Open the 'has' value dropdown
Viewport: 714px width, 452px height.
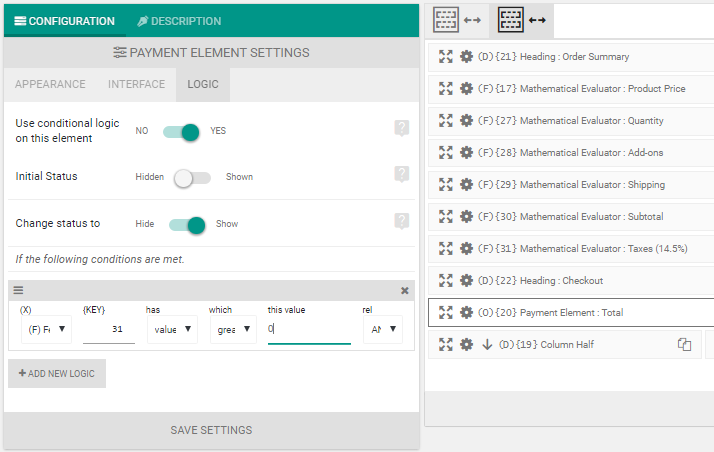pyautogui.click(x=172, y=329)
